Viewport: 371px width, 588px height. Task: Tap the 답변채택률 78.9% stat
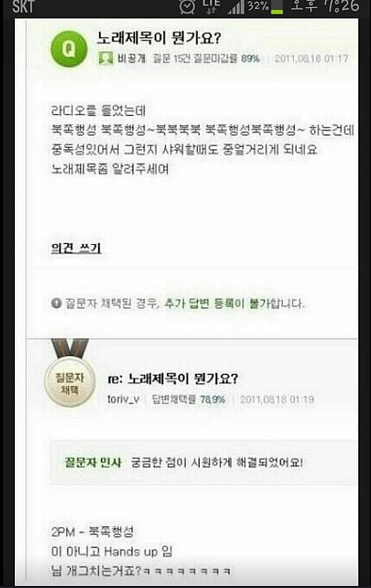point(188,399)
